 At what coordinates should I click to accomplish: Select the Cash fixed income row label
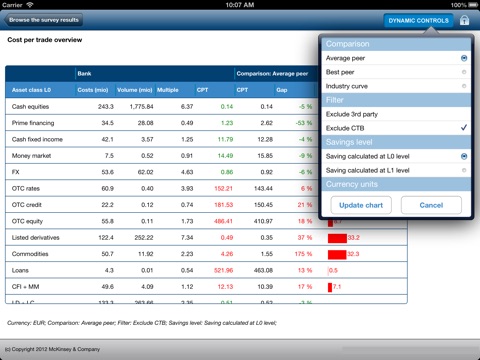pos(37,139)
